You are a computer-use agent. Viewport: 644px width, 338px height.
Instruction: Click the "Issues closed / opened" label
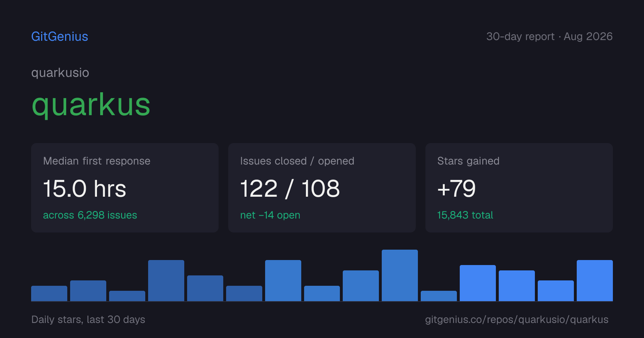click(297, 161)
